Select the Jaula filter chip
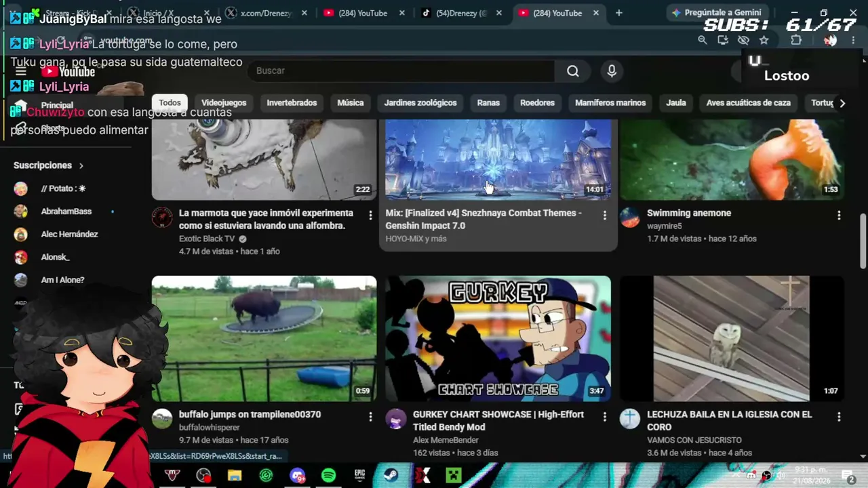Screen dimensions: 868x488 click(x=676, y=103)
